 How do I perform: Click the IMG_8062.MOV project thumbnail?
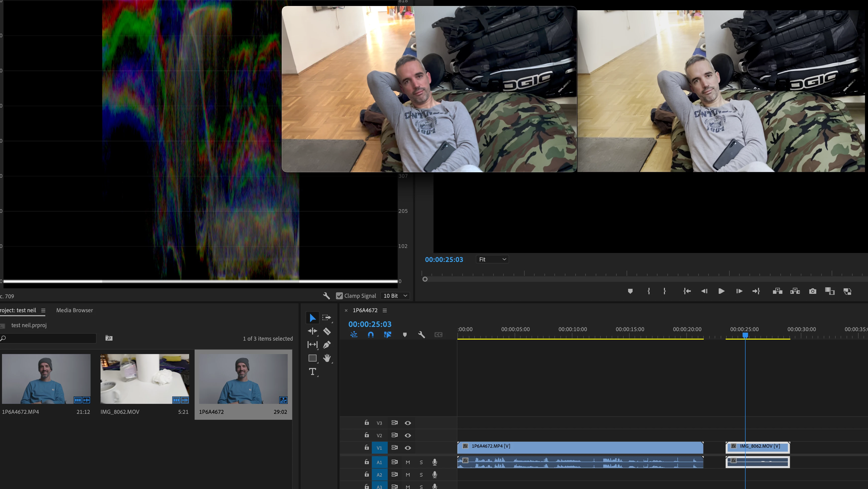(x=145, y=379)
